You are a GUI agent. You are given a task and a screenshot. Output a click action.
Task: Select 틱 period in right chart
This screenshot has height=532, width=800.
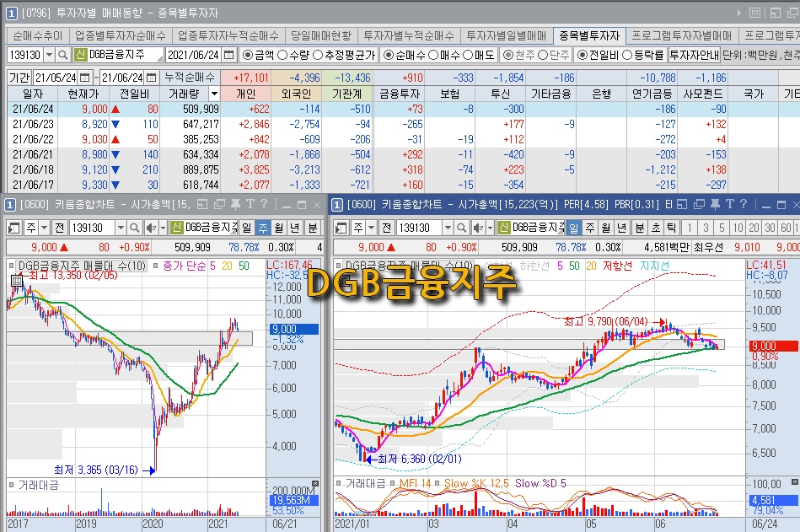(671, 228)
